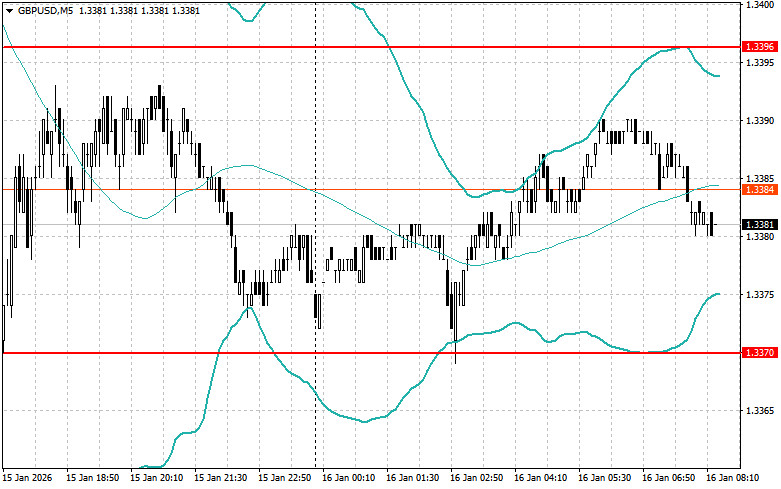Select the red 1.3370 price level label
This screenshot has height=489, width=781.
click(760, 353)
